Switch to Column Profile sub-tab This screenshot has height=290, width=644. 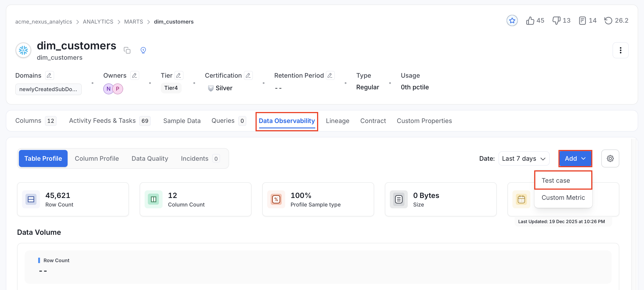point(97,158)
